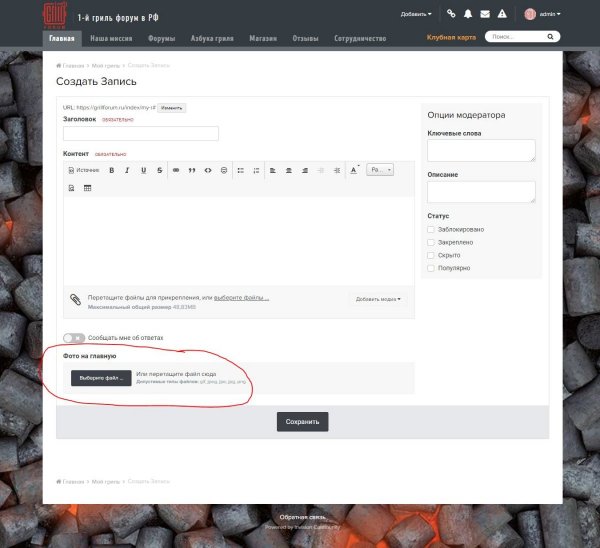Click inside the "Заголовок" title field
600x548 pixels.
(x=141, y=134)
